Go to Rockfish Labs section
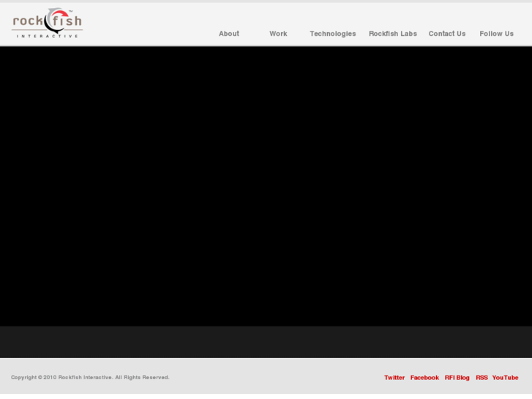 point(393,34)
